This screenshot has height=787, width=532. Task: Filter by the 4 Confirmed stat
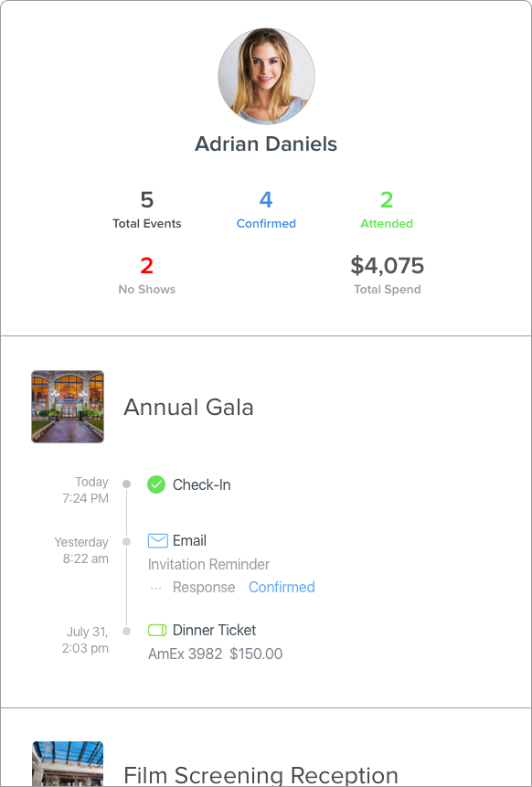266,210
